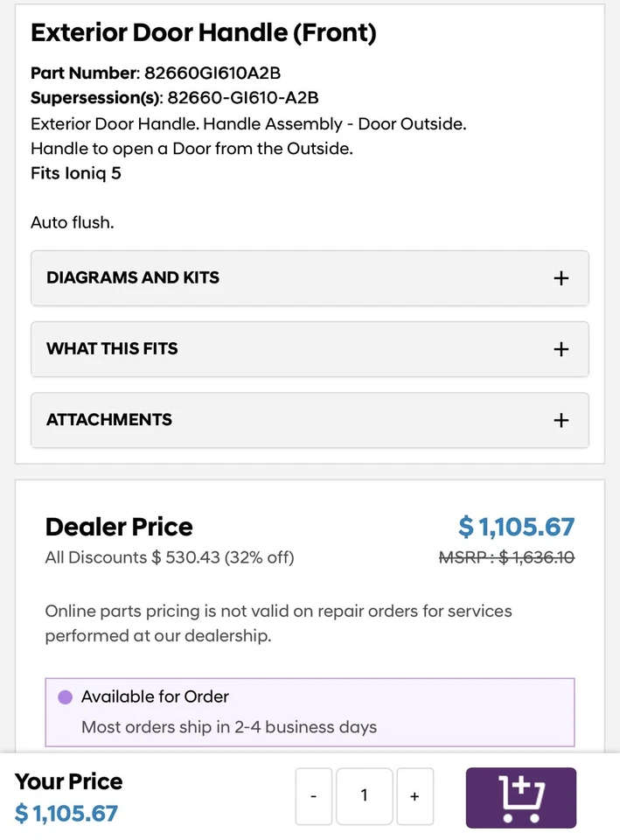
Task: Decrease quantity with the minus button
Action: (313, 796)
